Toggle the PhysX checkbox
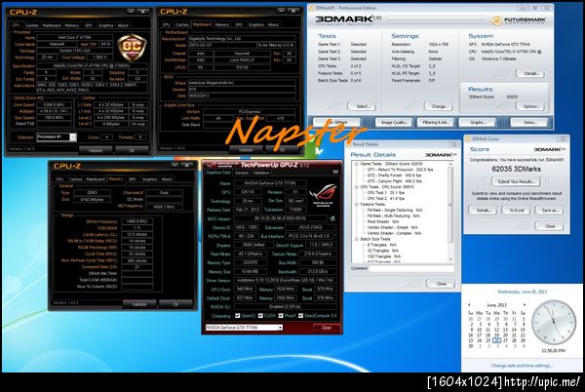 pos(281,316)
